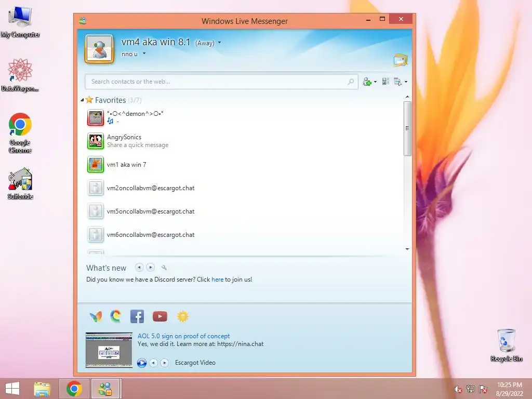Change contact list layout icon
This screenshot has width=532, height=399.
click(x=385, y=82)
